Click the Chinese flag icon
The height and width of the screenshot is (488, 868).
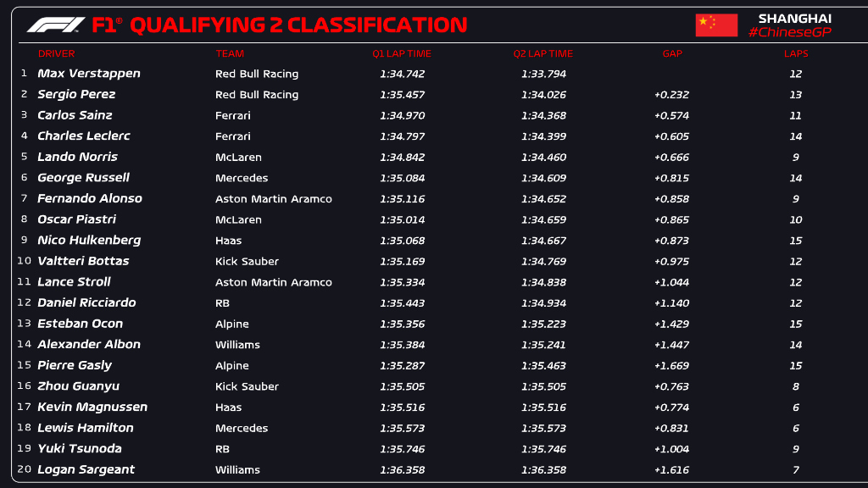pyautogui.click(x=716, y=25)
